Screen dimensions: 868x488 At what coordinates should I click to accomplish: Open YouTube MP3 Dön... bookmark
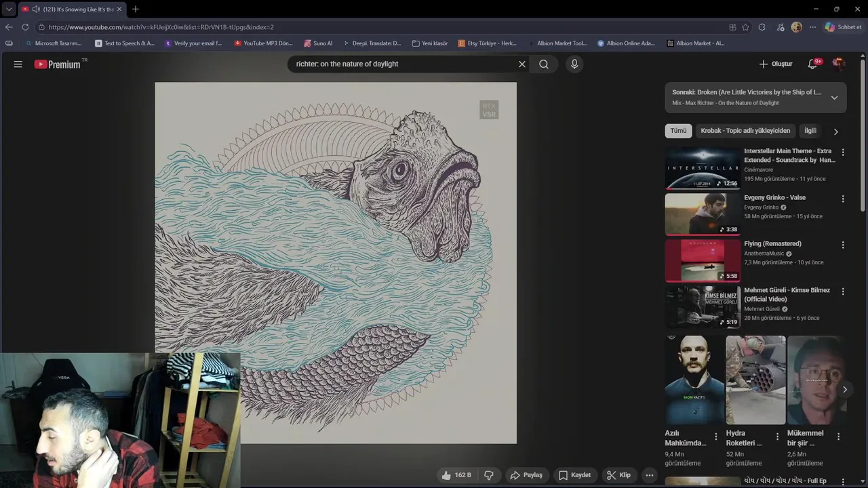tap(263, 43)
